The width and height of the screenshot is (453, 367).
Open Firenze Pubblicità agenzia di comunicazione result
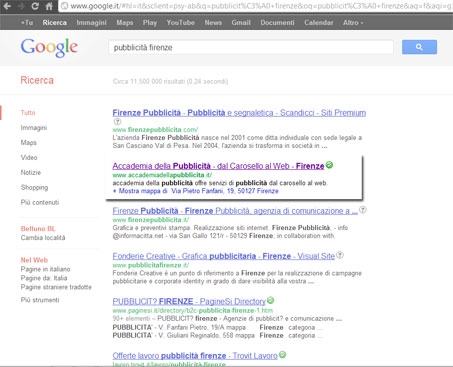(x=235, y=211)
